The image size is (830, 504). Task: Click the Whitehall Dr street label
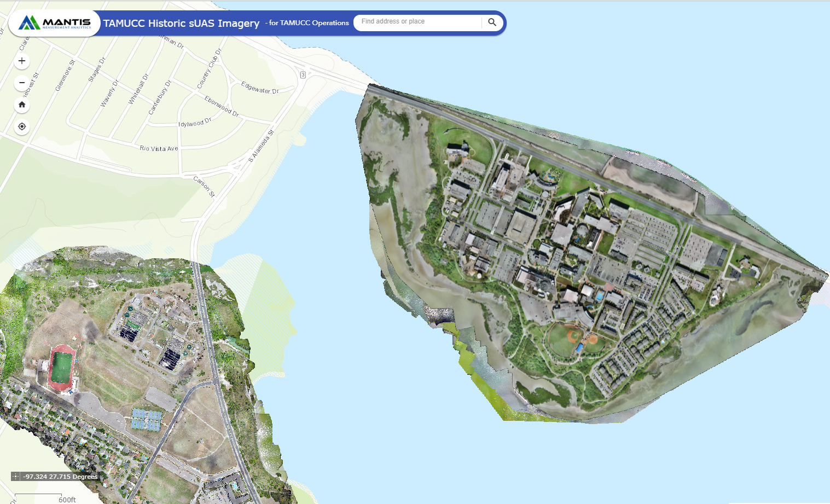coord(138,89)
